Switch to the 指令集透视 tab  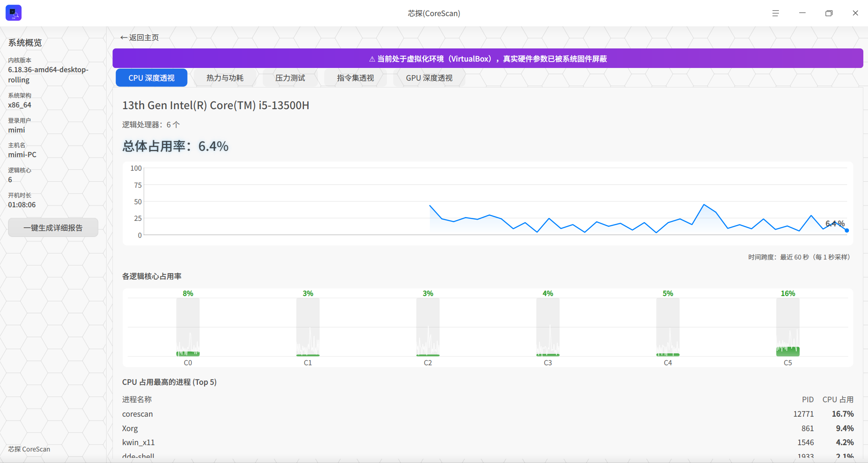click(356, 78)
